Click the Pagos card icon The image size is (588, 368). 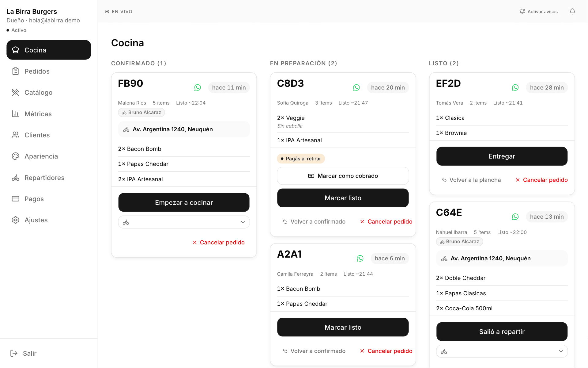(x=15, y=199)
